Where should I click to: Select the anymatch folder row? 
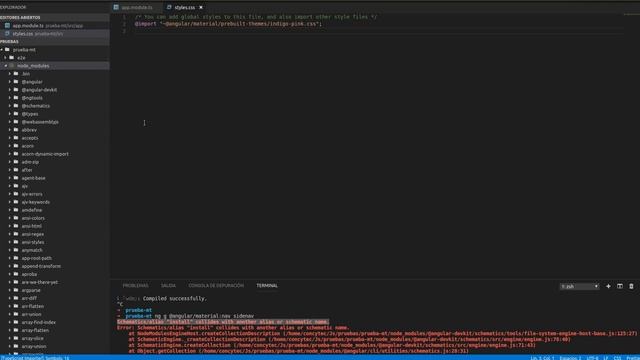point(55,250)
